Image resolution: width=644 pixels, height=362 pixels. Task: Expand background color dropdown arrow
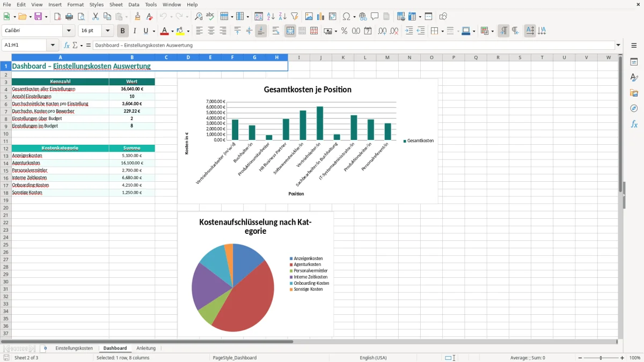click(188, 31)
